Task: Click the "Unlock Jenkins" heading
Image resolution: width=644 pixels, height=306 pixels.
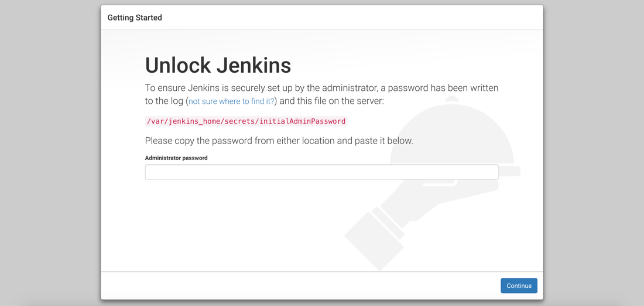Action: (x=218, y=65)
